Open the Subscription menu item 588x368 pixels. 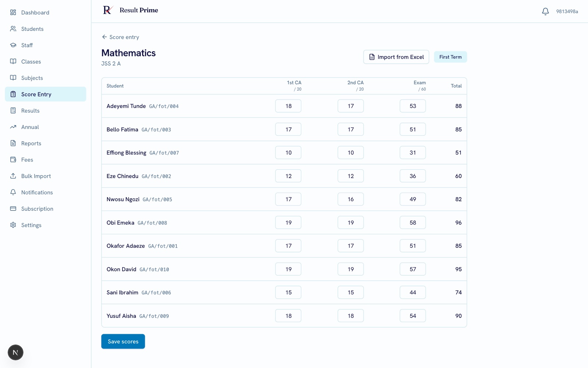46,209
